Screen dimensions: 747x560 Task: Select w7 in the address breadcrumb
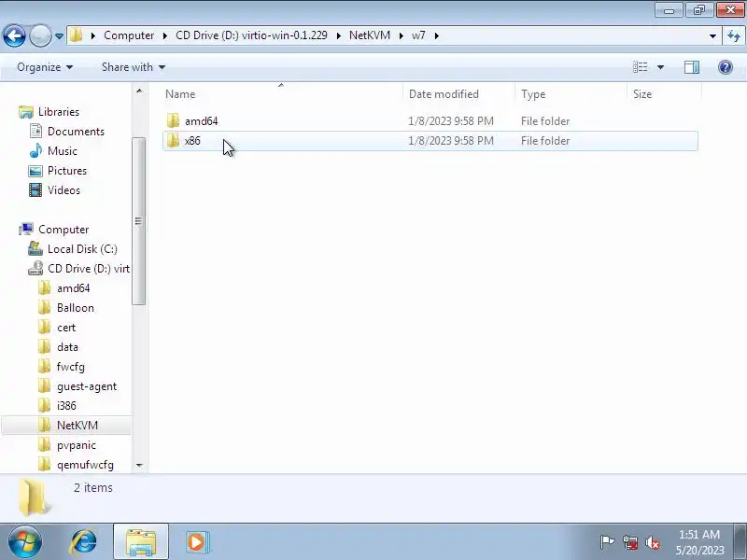418,35
